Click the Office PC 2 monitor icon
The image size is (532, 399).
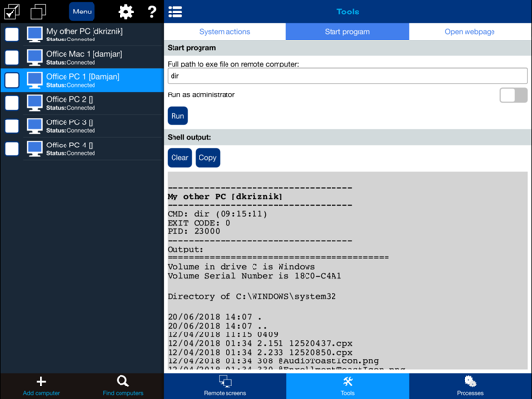[x=35, y=103]
